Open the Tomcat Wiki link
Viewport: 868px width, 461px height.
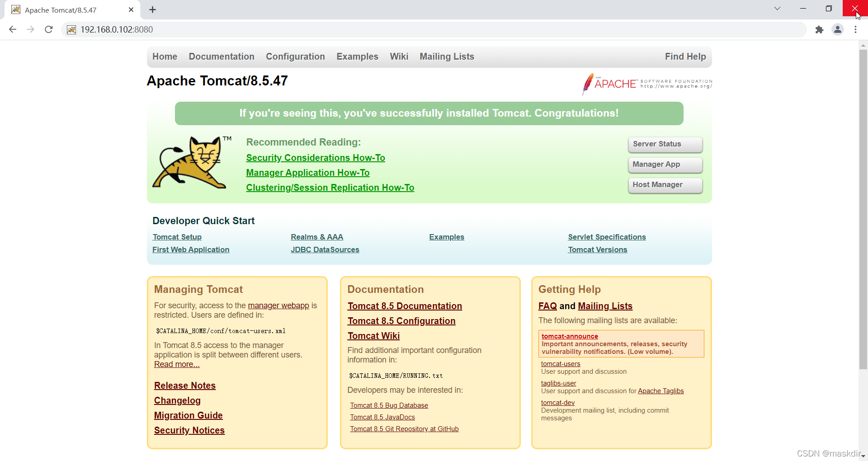click(x=373, y=336)
